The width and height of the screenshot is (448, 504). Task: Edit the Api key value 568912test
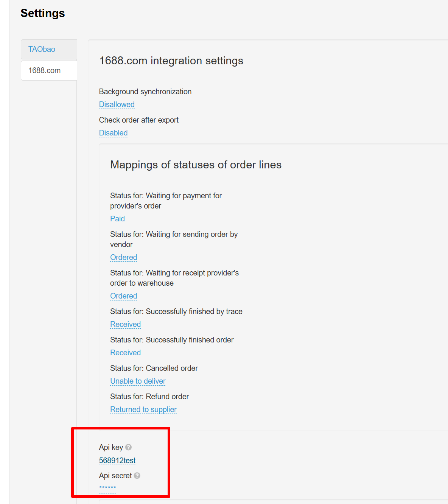point(117,460)
